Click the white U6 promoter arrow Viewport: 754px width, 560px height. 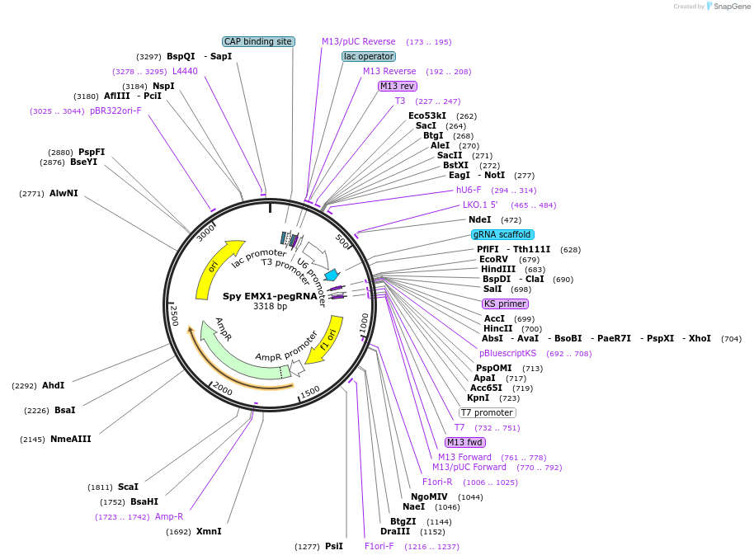coord(315,252)
